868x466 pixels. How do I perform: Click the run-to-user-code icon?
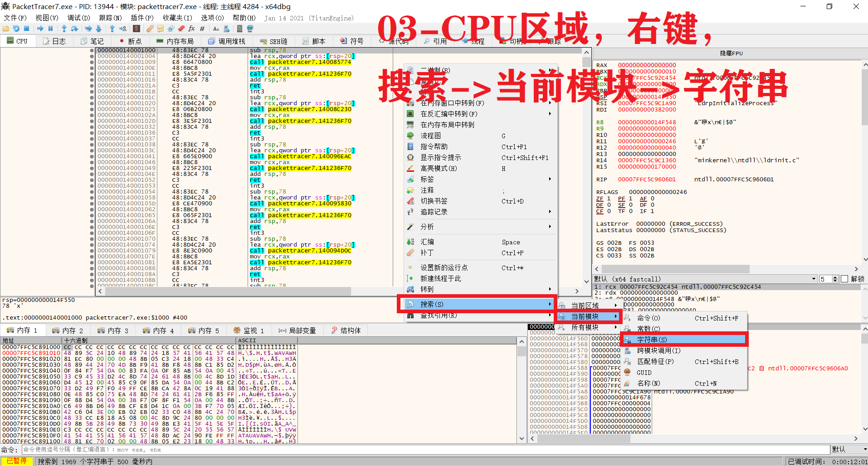(123, 29)
